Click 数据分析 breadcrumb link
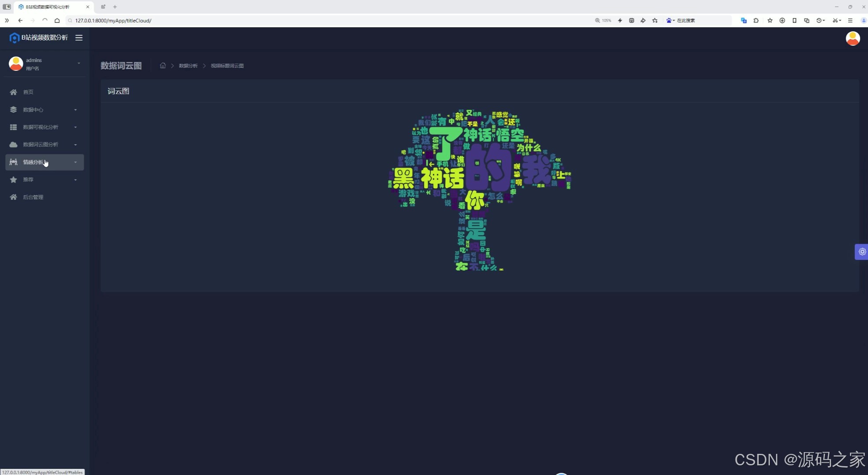 pos(188,66)
